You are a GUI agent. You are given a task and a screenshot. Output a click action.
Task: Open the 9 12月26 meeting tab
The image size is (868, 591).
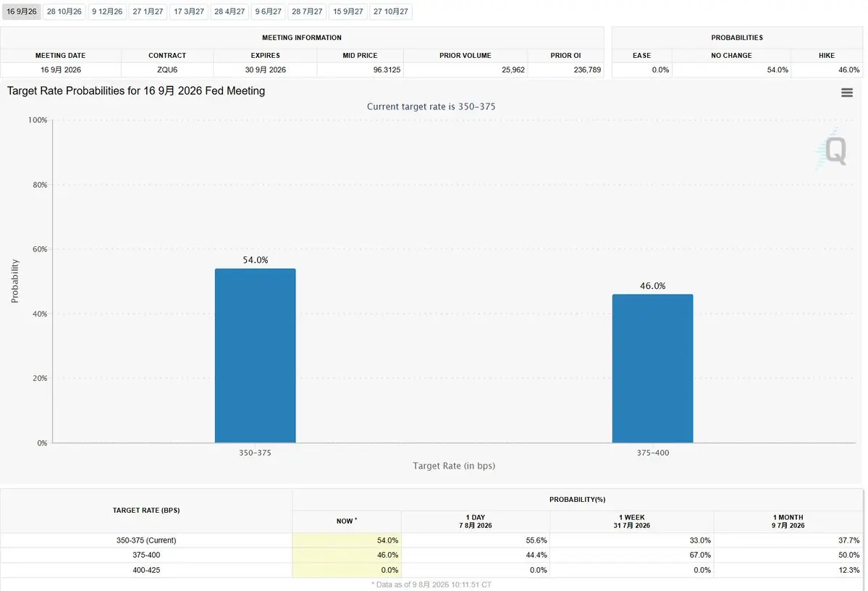107,12
